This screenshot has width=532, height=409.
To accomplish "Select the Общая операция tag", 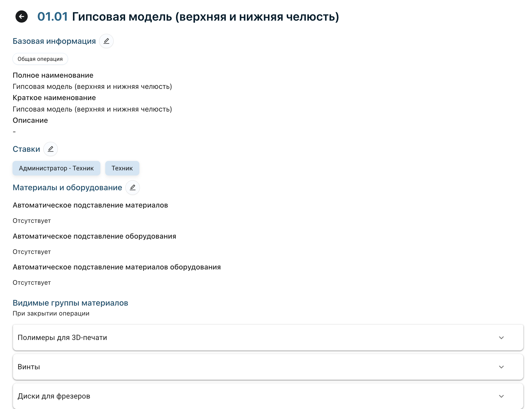I will pyautogui.click(x=40, y=59).
